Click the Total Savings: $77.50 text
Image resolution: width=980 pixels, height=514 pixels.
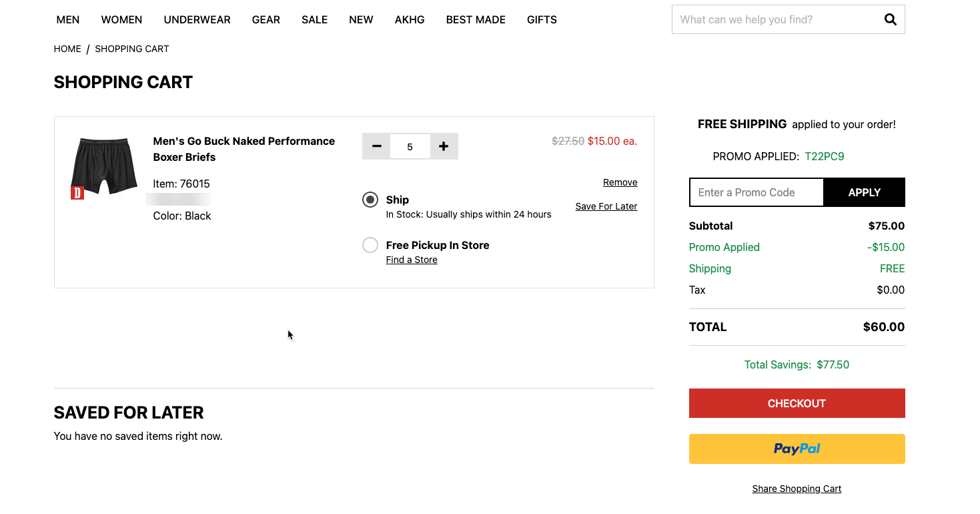click(797, 364)
